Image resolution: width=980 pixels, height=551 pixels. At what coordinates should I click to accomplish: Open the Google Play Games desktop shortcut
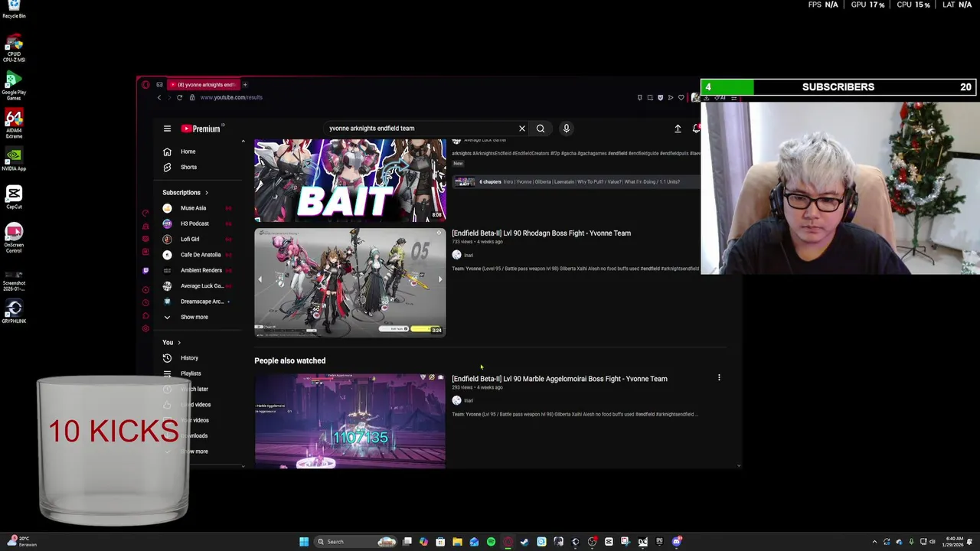14,86
